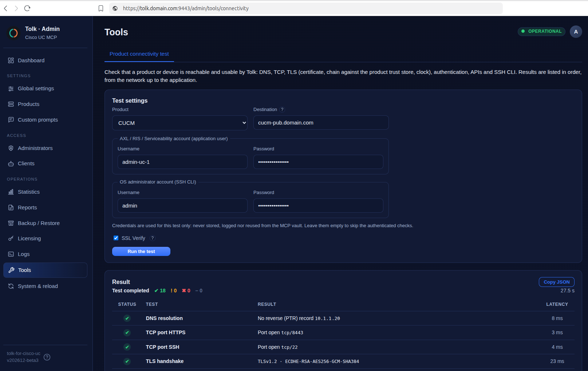Click the SSL Verify help question mark
The height and width of the screenshot is (371, 588).
(x=153, y=238)
